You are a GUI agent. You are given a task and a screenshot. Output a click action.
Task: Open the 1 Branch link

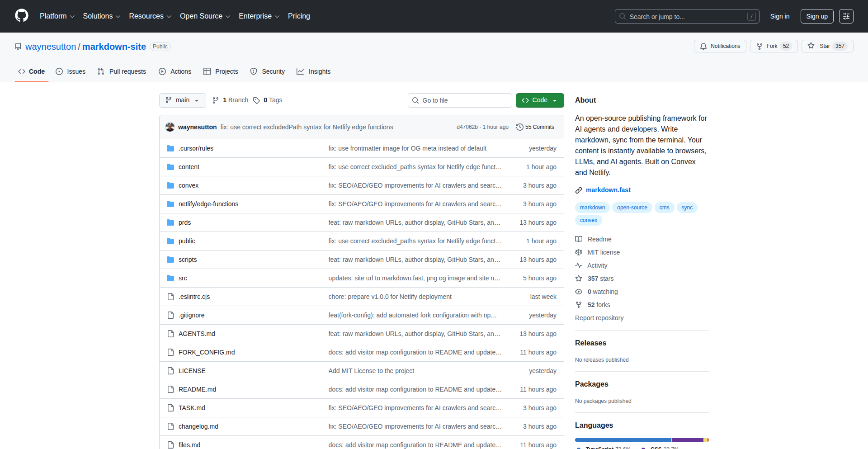(231, 100)
